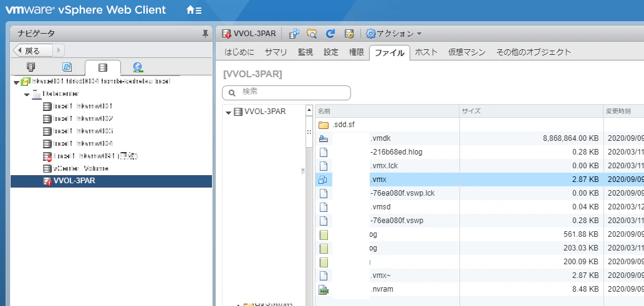Viewport: 644px width, 306px height.
Task: Click the log icon in 561.88 KB row
Action: [x=324, y=234]
